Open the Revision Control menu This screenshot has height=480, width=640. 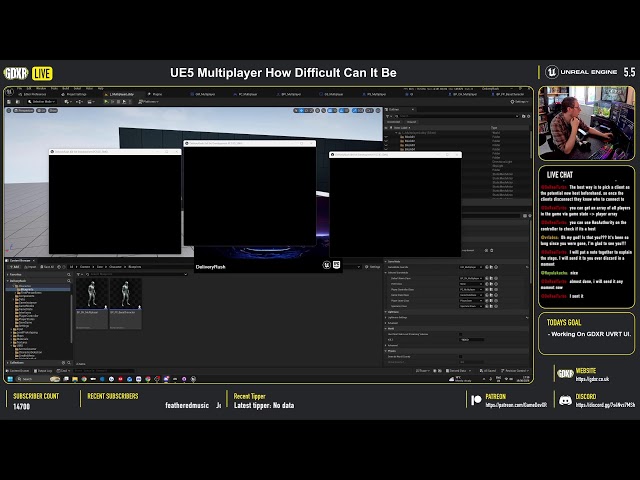click(515, 371)
